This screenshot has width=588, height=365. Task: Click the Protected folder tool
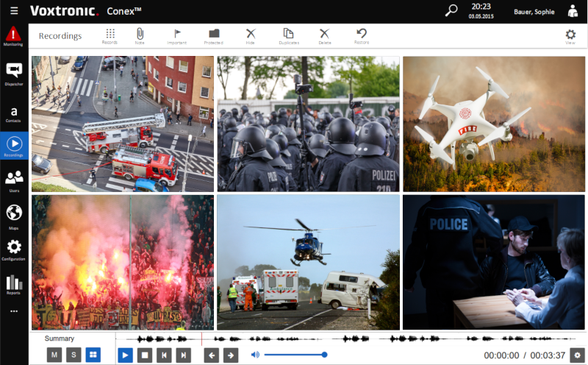214,36
